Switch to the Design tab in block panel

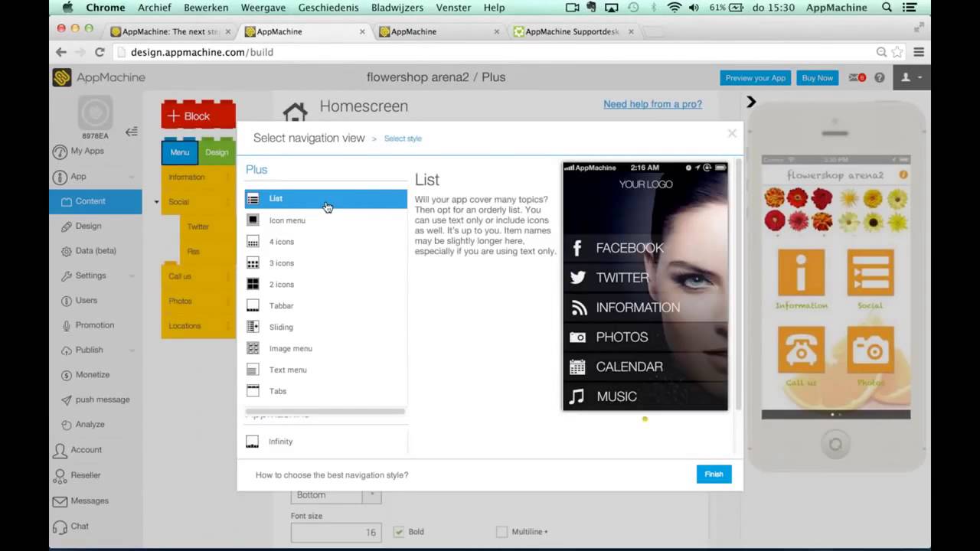(x=217, y=152)
